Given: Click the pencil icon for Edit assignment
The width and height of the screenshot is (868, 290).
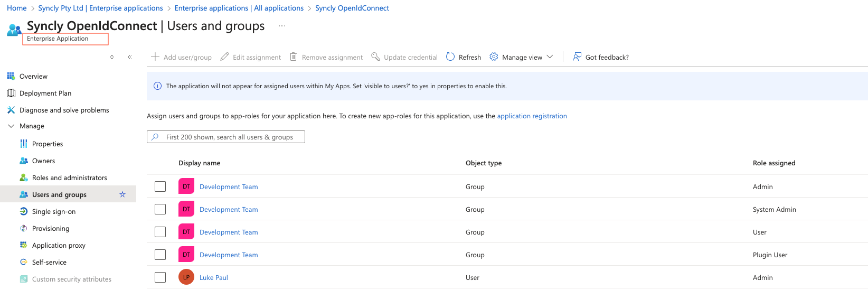Looking at the screenshot, I should [x=224, y=57].
